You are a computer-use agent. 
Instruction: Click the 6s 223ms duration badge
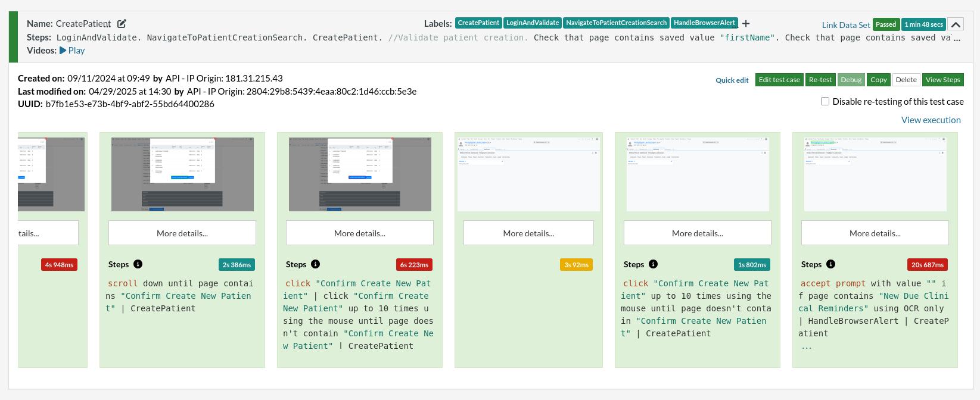coord(414,265)
